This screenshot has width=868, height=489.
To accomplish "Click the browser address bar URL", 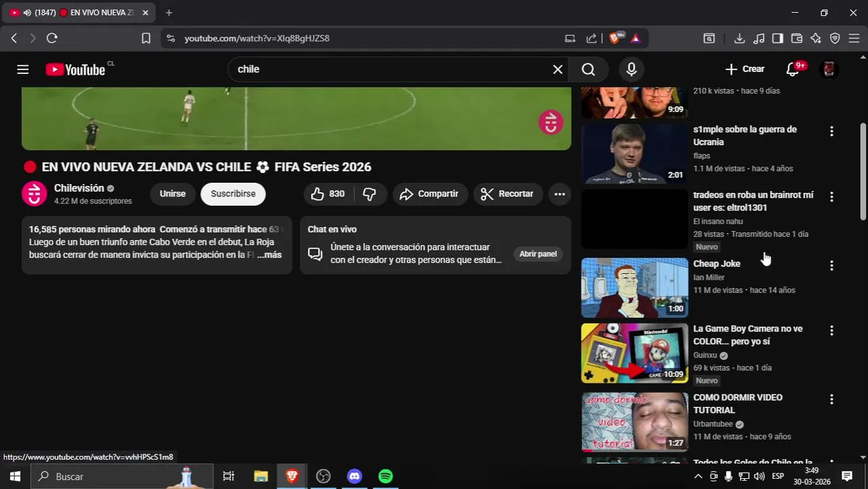I will tap(257, 38).
